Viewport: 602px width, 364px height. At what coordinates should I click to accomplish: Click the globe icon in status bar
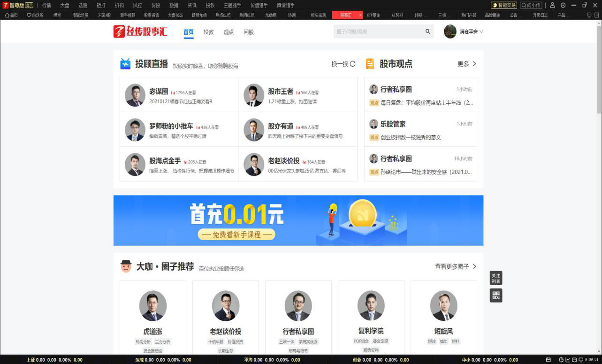click(561, 360)
